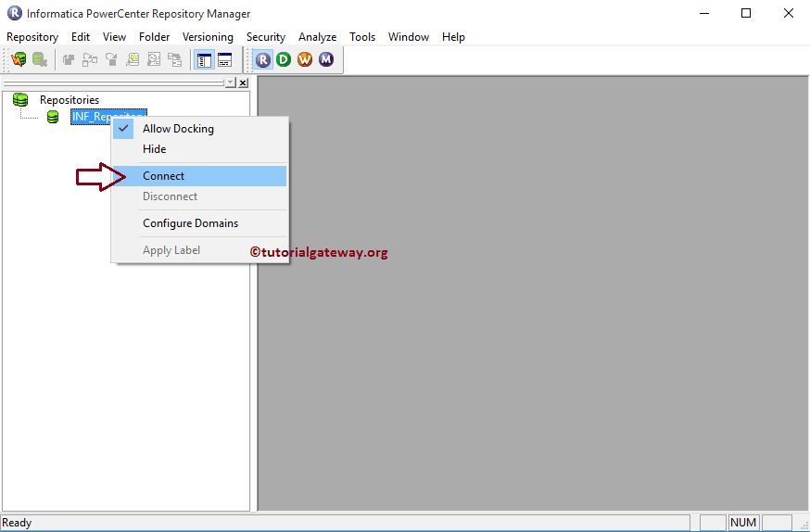Toggle Allow Docking in the context menu
810x532 pixels.
pos(199,129)
